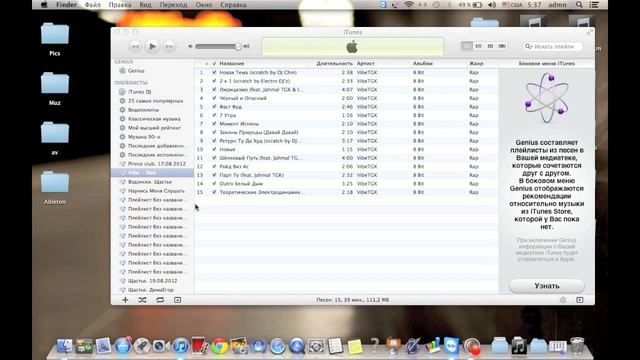The height and width of the screenshot is (360, 640).
Task: Open the Trash in the Dock
Action: 577,346
